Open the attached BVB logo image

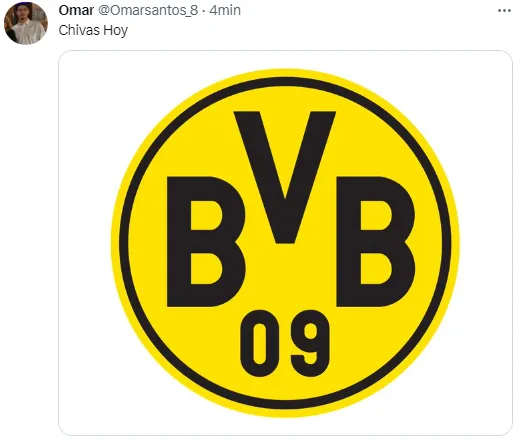point(285,243)
